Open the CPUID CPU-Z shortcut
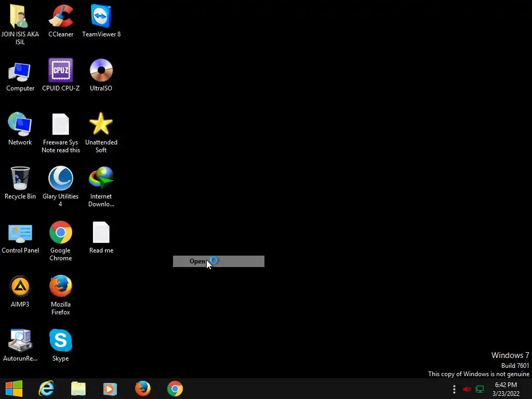The image size is (532, 399). pos(61,75)
